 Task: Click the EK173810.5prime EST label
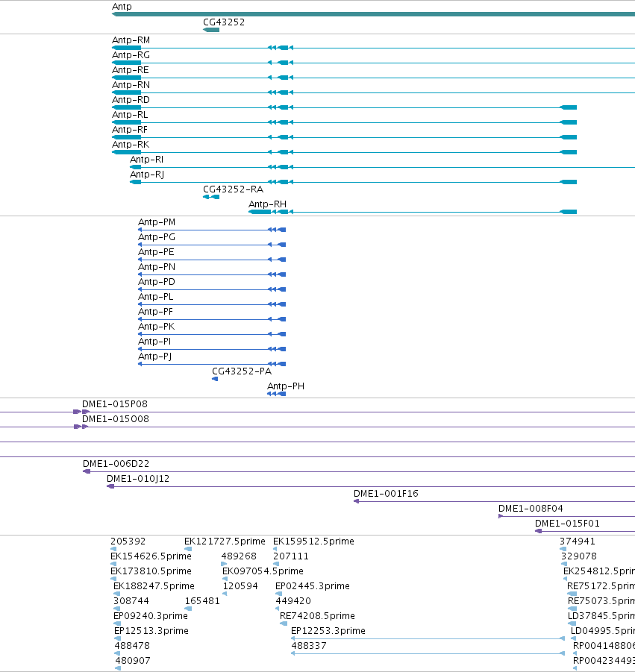[x=151, y=572]
